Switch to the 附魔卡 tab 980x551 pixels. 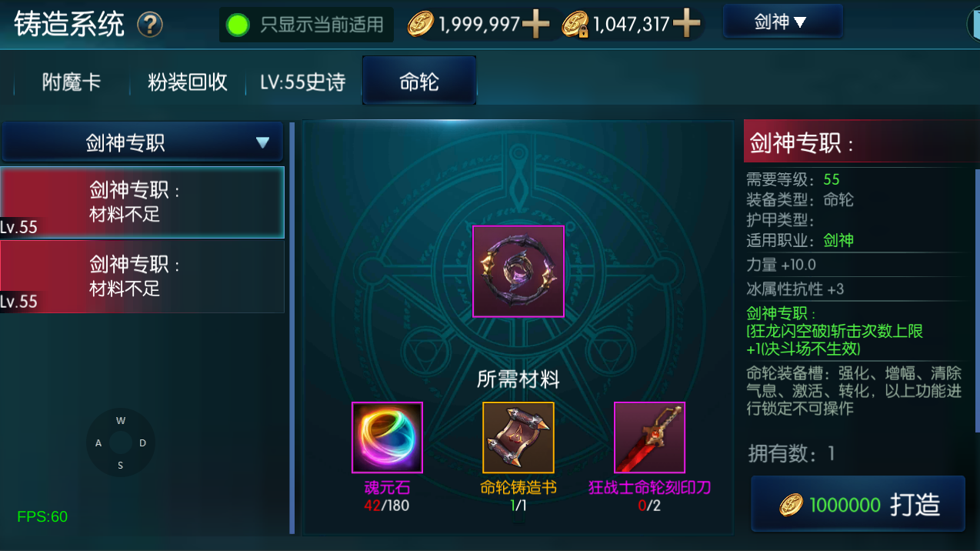click(x=71, y=82)
